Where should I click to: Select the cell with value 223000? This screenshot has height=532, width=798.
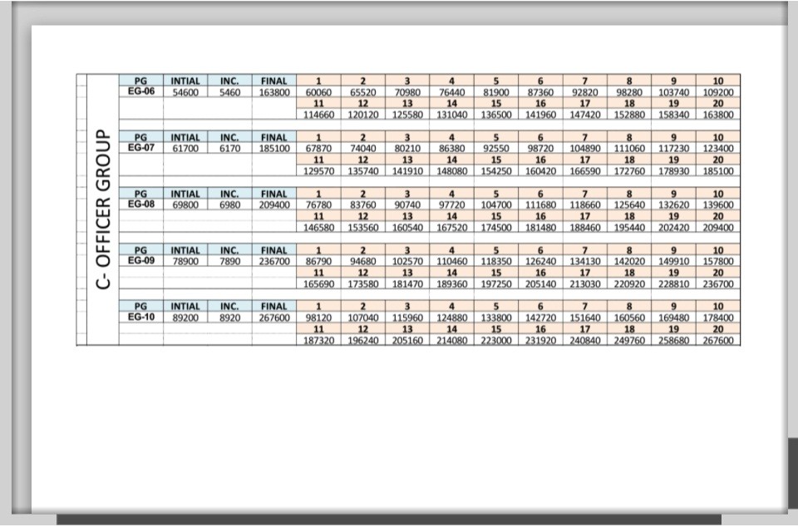(x=496, y=340)
